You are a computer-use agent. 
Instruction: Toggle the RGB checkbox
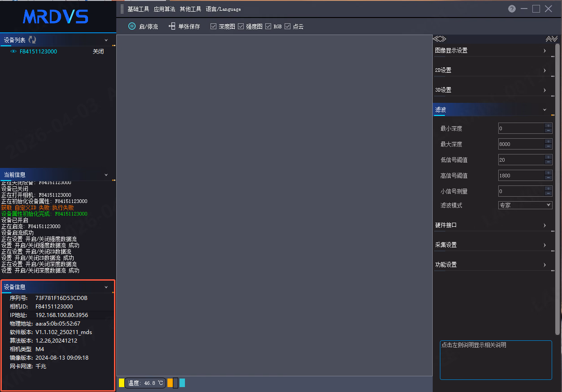click(x=268, y=26)
